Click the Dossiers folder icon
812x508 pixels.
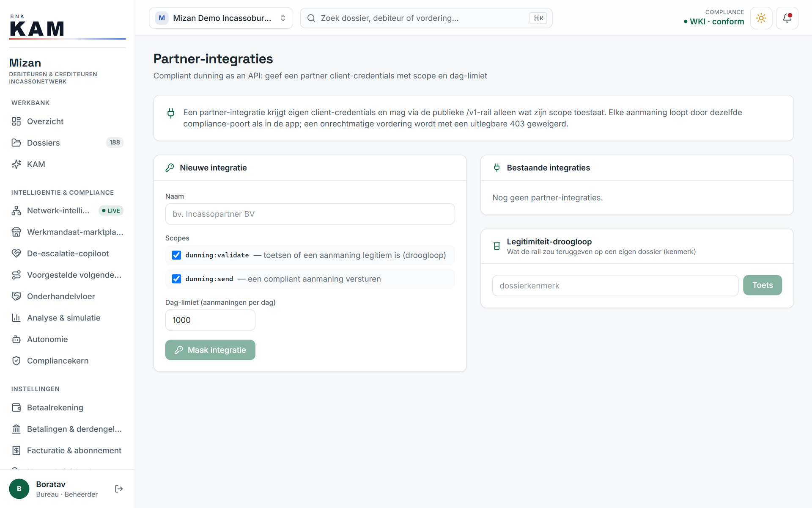click(16, 143)
